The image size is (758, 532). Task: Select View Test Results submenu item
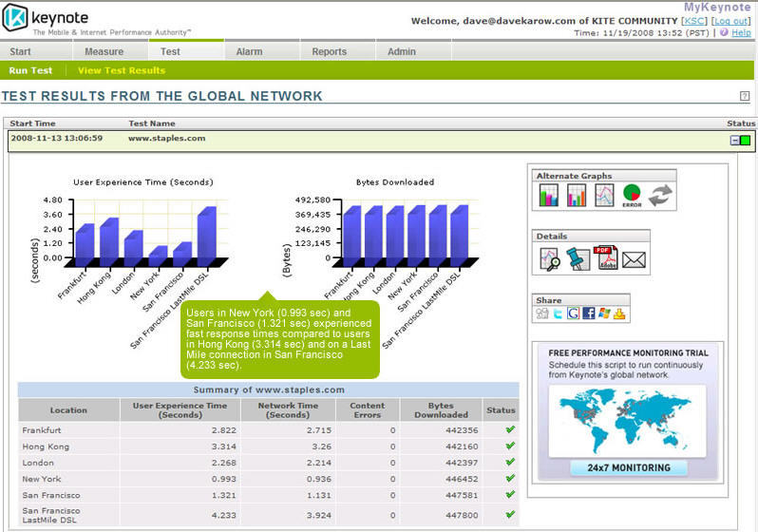[x=122, y=70]
